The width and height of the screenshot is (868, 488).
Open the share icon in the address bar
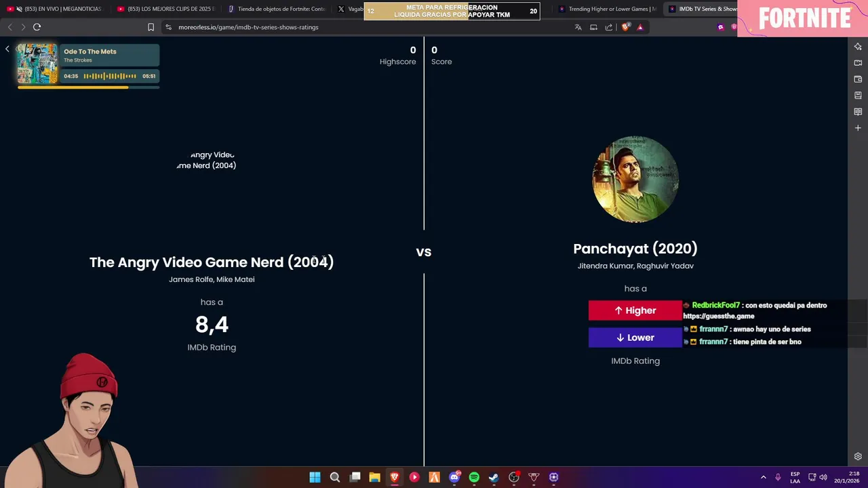(x=608, y=27)
